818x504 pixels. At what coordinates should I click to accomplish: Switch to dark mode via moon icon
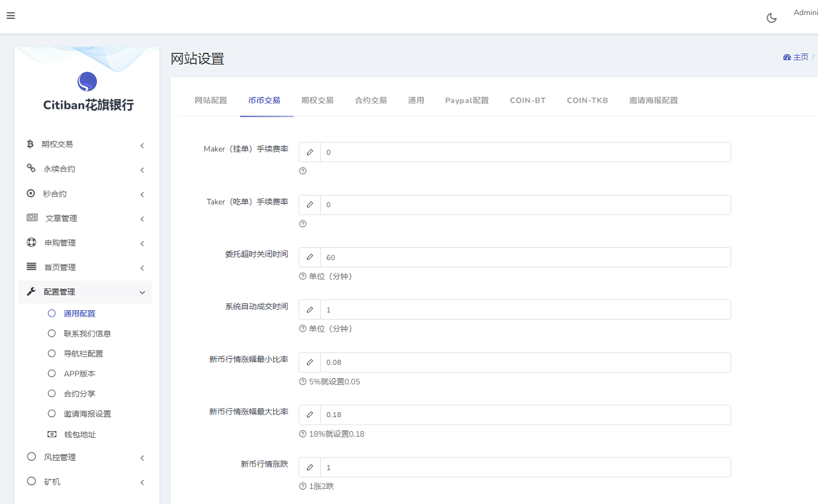pyautogui.click(x=771, y=18)
